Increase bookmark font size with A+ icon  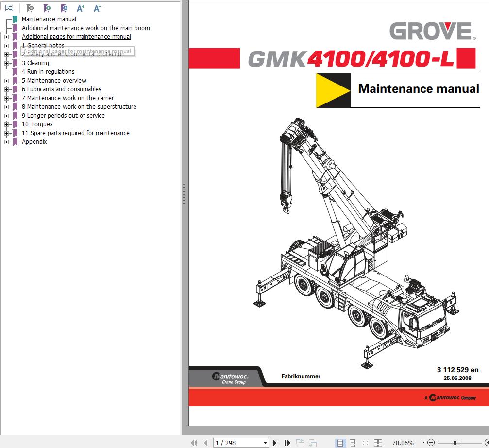coord(81,8)
